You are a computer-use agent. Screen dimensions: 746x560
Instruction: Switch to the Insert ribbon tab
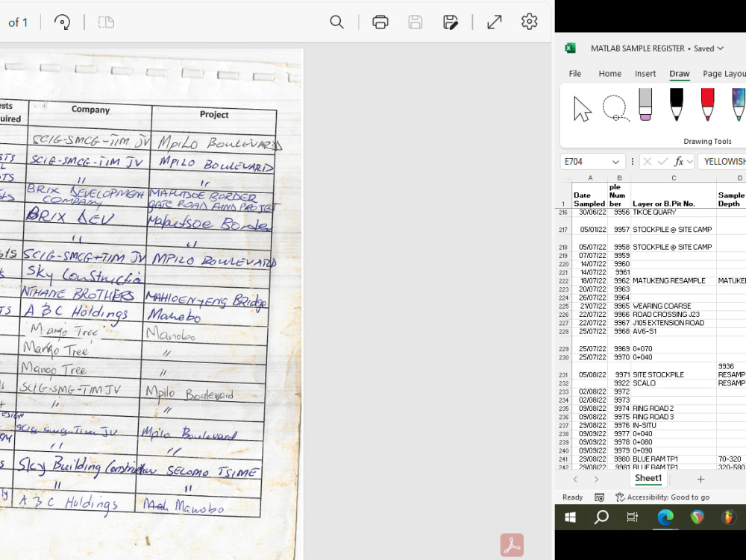point(645,74)
